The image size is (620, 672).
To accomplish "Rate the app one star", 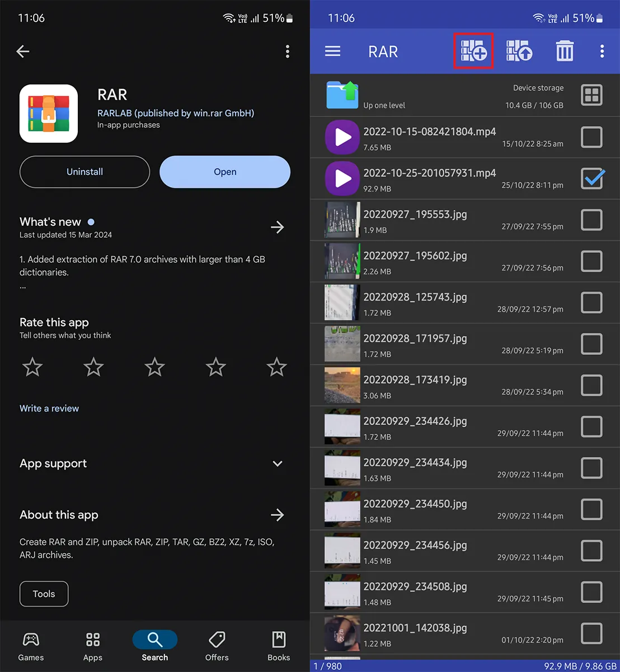I will click(32, 367).
